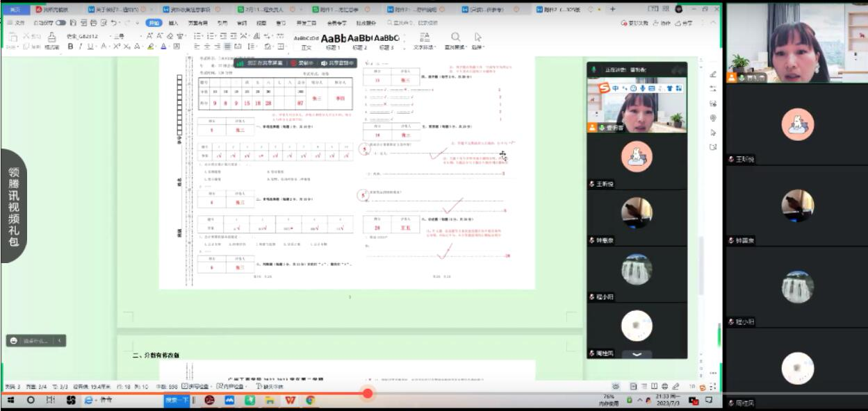Apply italic formatting from the ribbon
Viewport: 868px width, 411px height.
point(80,47)
